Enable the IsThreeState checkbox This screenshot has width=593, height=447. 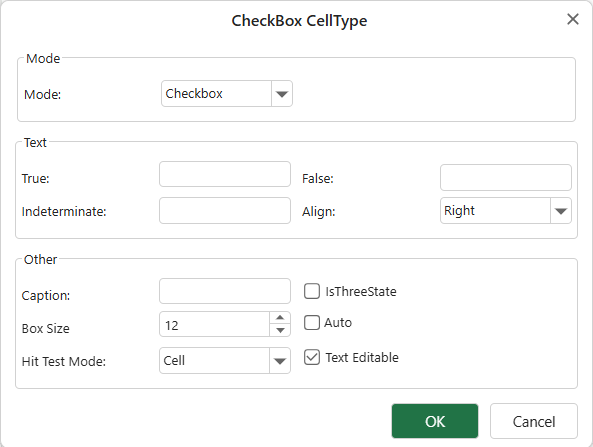pos(312,292)
